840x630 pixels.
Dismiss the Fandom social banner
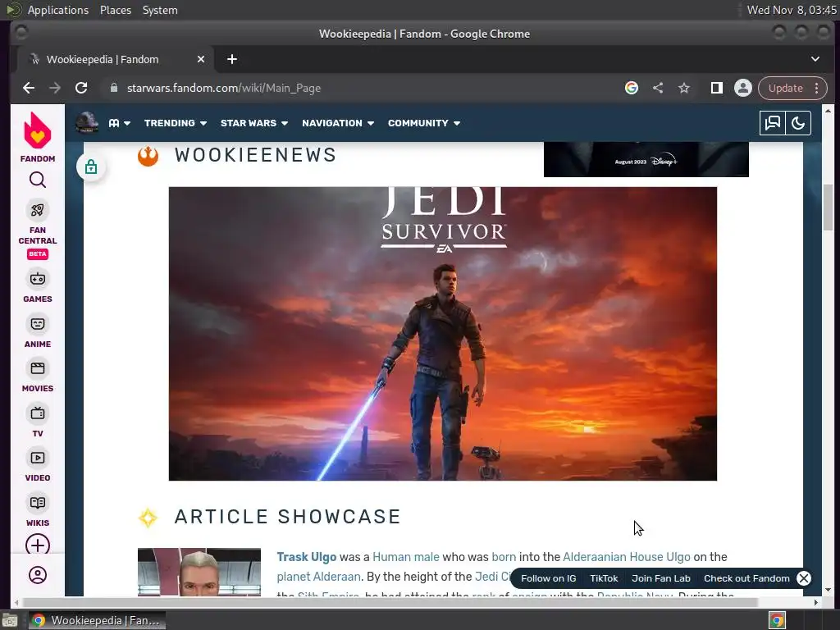(804, 578)
